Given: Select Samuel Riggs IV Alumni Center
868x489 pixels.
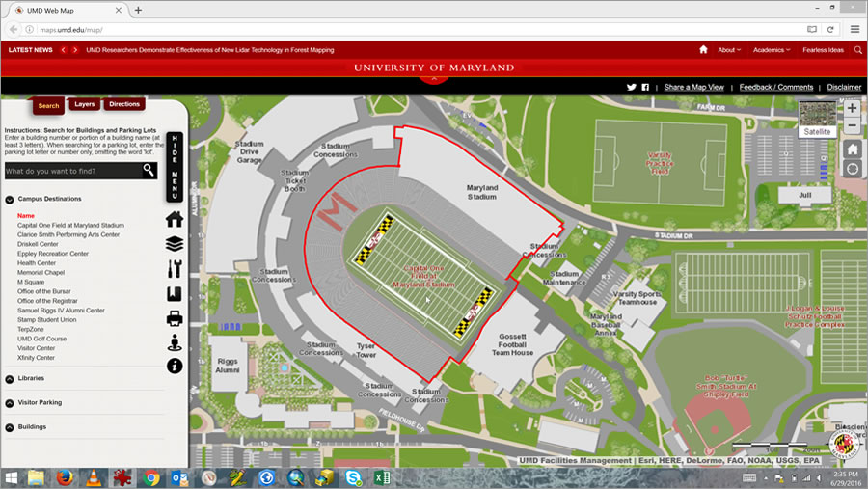Looking at the screenshot, I should (x=61, y=311).
